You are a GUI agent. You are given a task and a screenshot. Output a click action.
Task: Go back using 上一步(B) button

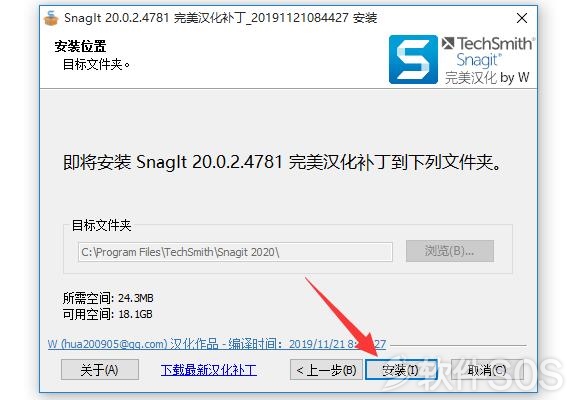326,370
